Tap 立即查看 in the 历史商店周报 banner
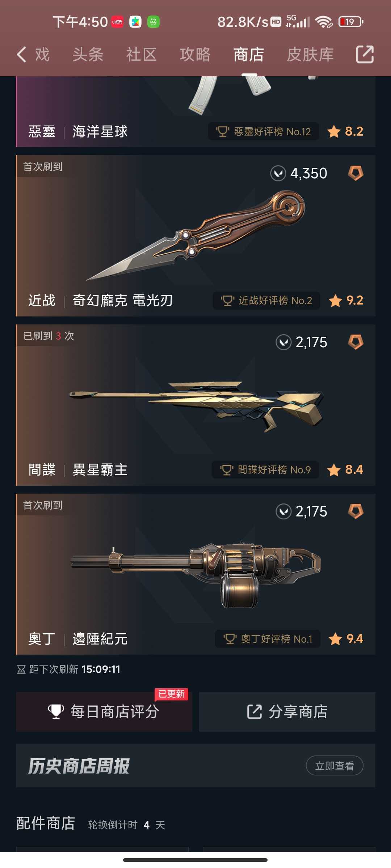The height and width of the screenshot is (868, 391). click(x=335, y=766)
